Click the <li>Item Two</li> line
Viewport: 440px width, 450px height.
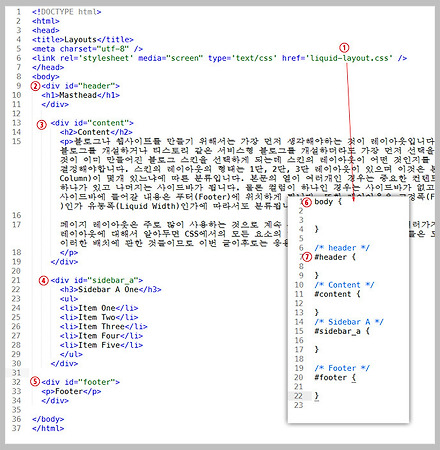tap(99, 317)
